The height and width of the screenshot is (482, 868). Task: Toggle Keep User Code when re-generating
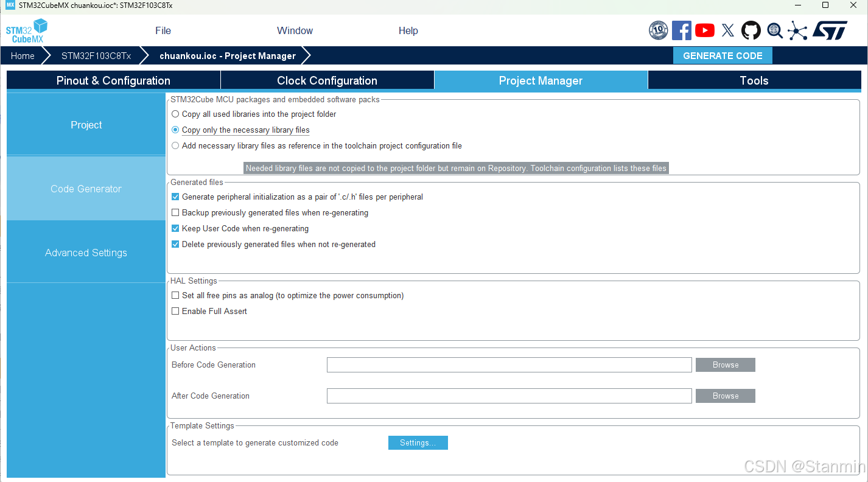[175, 228]
